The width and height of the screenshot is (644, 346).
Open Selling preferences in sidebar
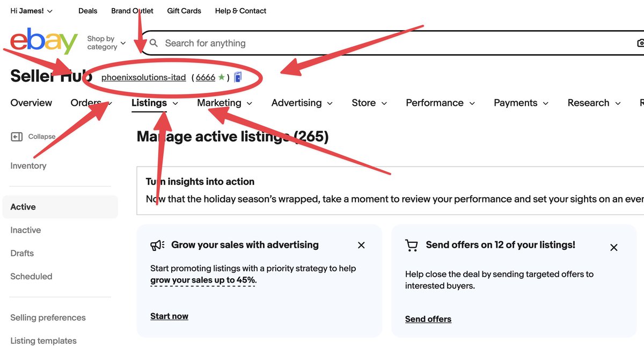[x=48, y=318]
